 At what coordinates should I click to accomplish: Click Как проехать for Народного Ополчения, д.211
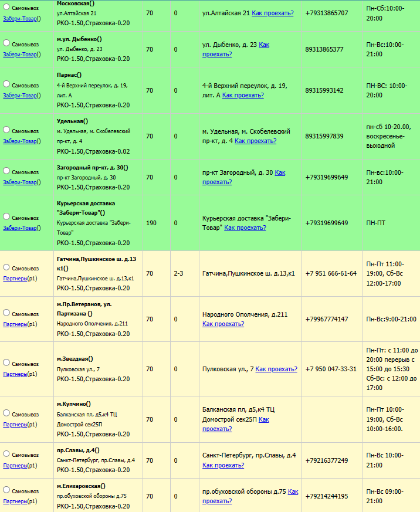[x=223, y=324]
